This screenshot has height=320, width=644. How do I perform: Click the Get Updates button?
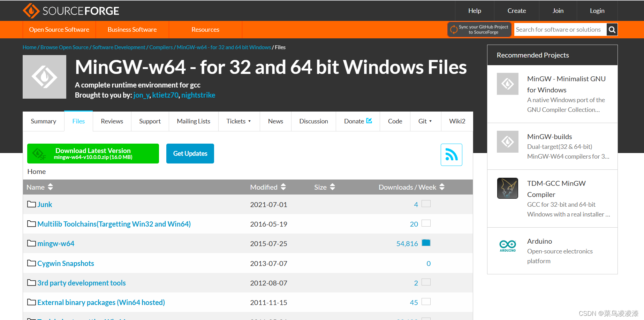(x=190, y=153)
